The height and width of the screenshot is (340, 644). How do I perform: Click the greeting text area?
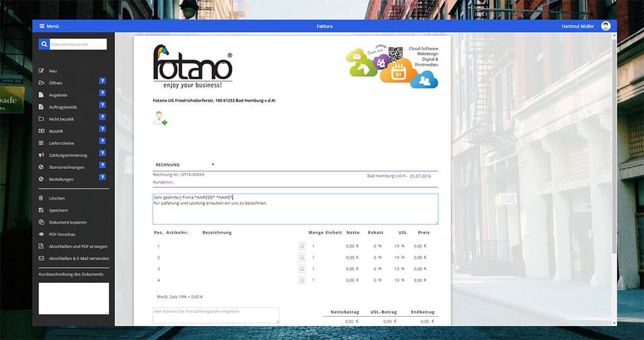pyautogui.click(x=296, y=209)
